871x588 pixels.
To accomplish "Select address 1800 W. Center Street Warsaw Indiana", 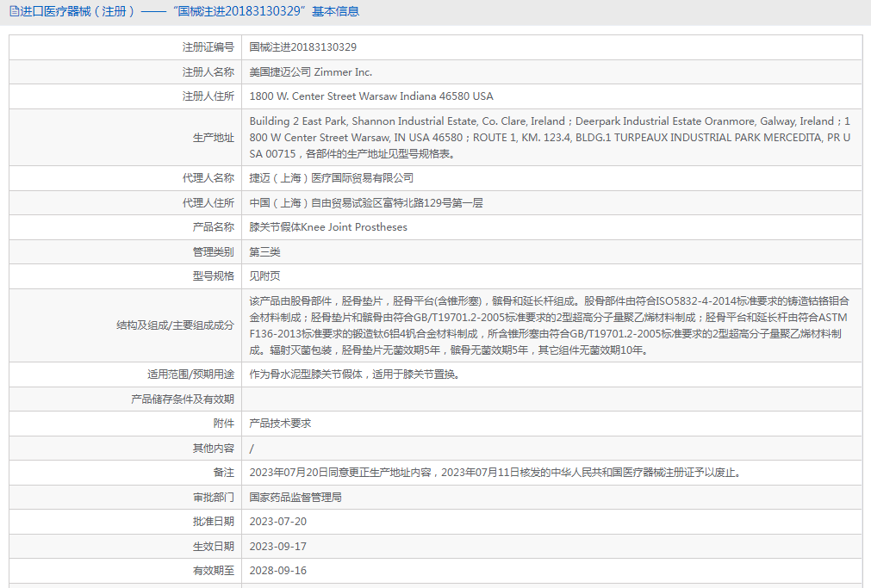I will click(371, 96).
